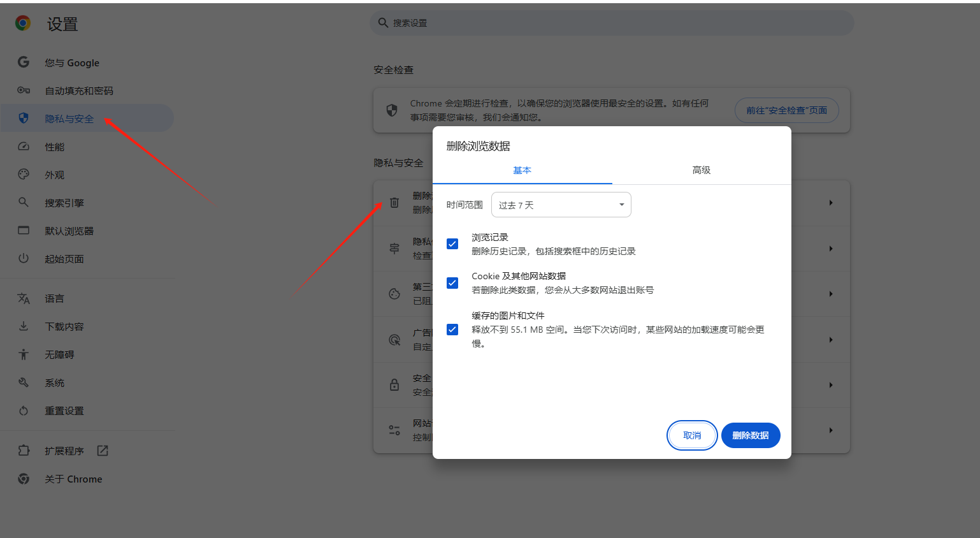Screen dimensions: 980x538
Task: Open 您与 Google in sidebar
Action: coord(72,62)
